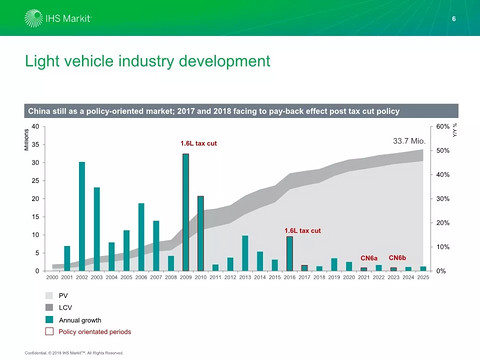The height and width of the screenshot is (360, 480).
Task: Click the gray chart subtitle banner
Action: point(241,111)
